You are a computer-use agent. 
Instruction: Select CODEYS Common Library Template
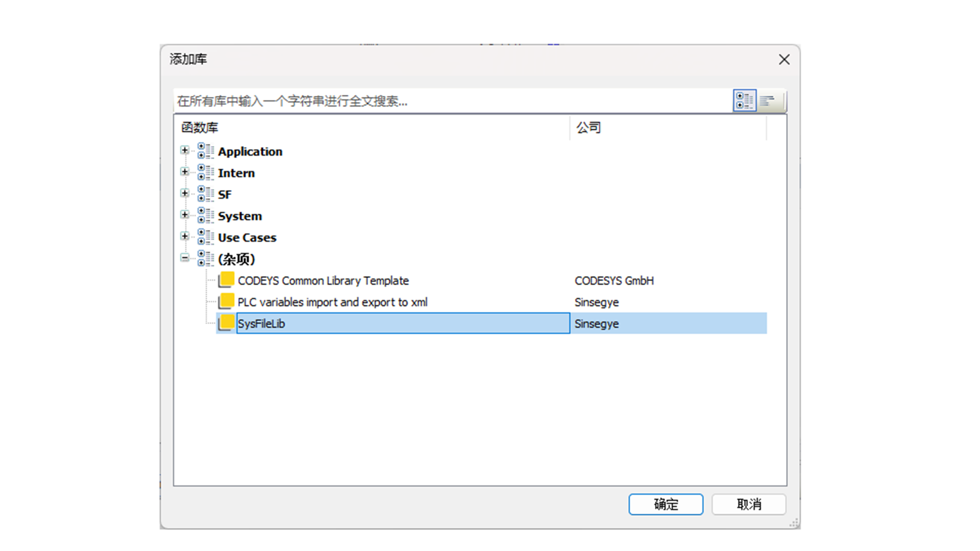(x=323, y=281)
